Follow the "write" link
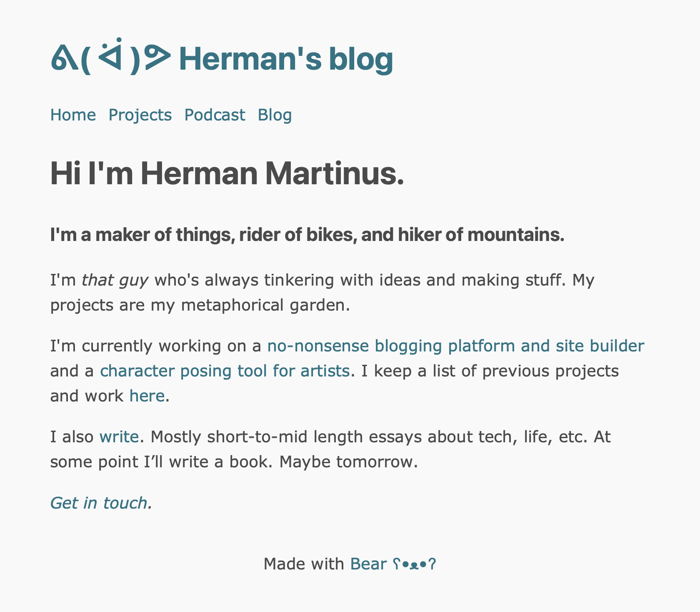 pyautogui.click(x=119, y=437)
